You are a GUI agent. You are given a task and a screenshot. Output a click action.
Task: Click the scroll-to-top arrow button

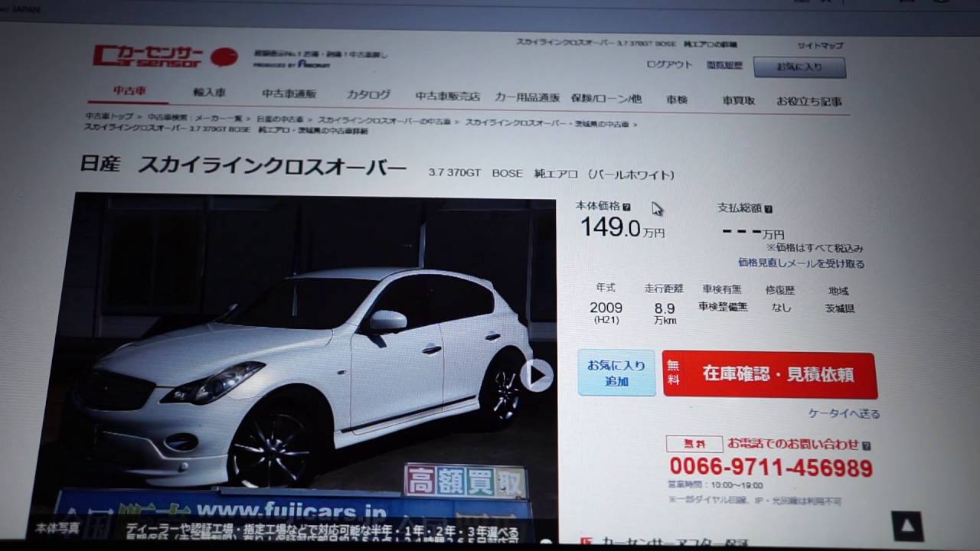[908, 527]
